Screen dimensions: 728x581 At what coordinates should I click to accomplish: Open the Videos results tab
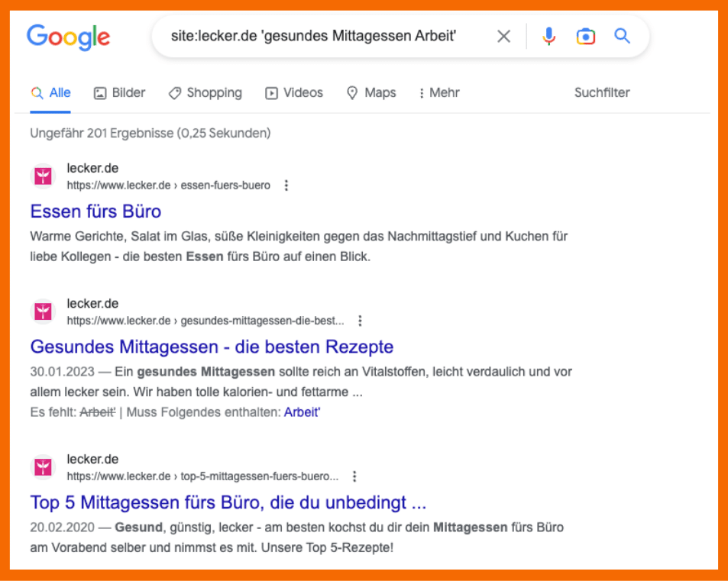pos(294,93)
